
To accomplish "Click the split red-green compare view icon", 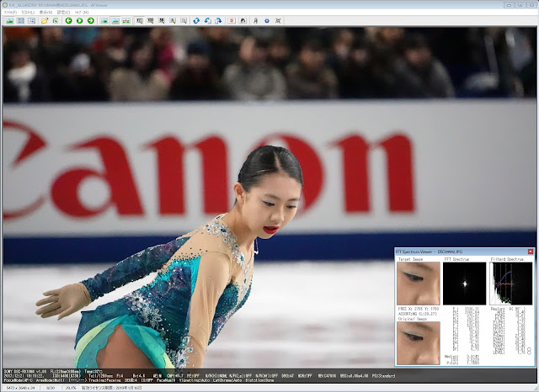I will point(126,21).
